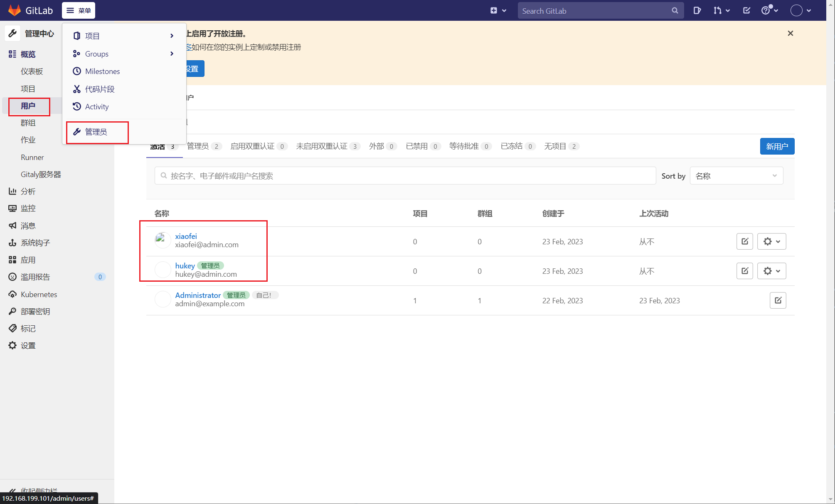The height and width of the screenshot is (504, 835).
Task: Click the search magnifier icon
Action: pyautogui.click(x=675, y=11)
